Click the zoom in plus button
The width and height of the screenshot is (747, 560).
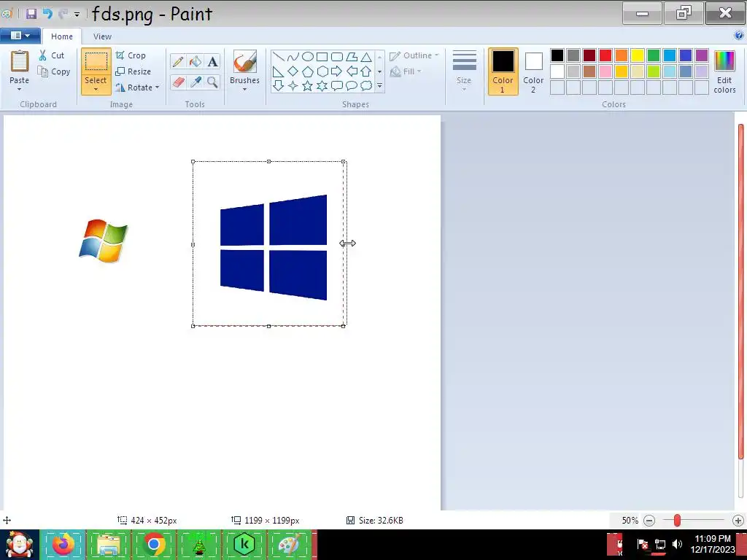click(738, 521)
